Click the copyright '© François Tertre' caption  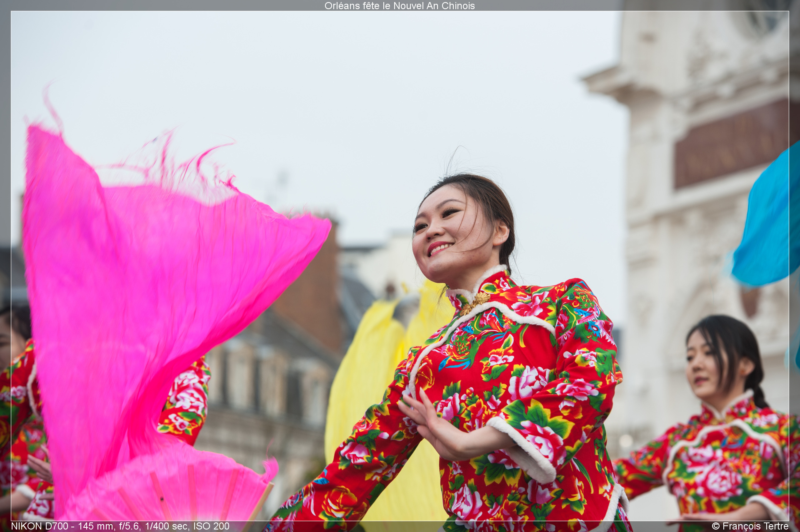(x=750, y=526)
